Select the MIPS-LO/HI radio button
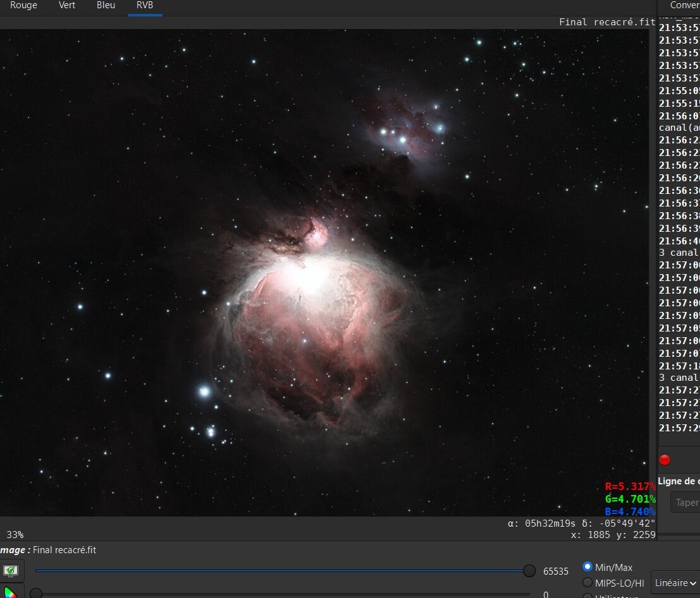 point(588,582)
